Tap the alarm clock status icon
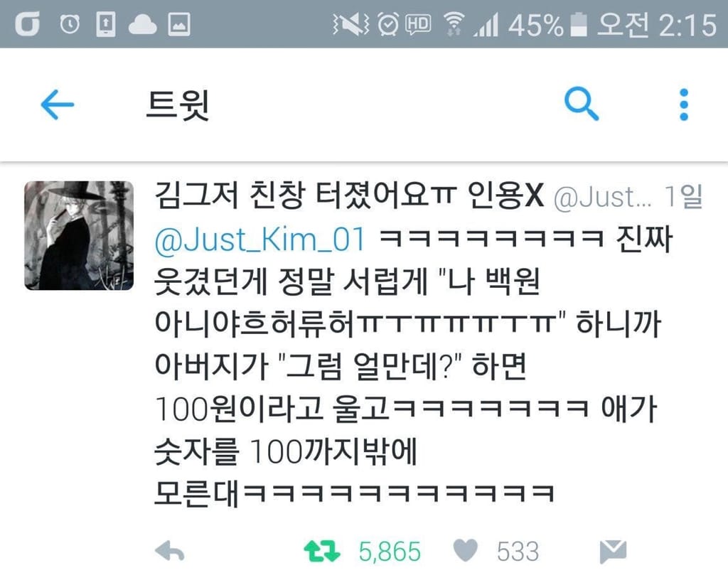 coord(70,24)
